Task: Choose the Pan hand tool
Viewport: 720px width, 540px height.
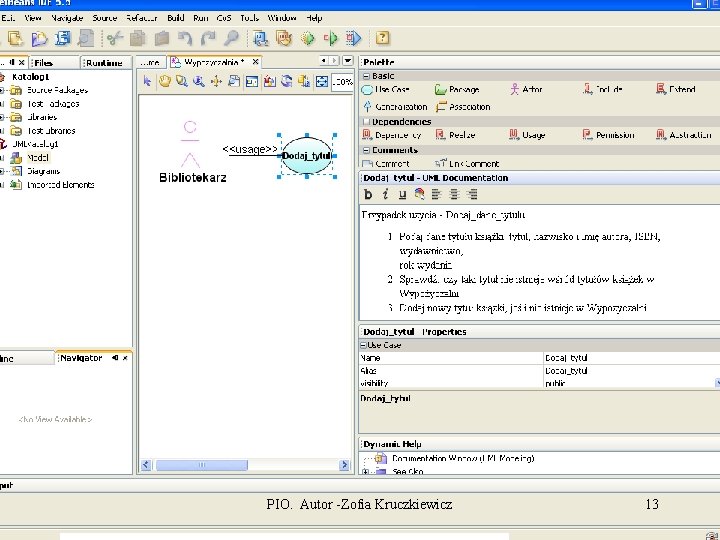Action: (164, 81)
